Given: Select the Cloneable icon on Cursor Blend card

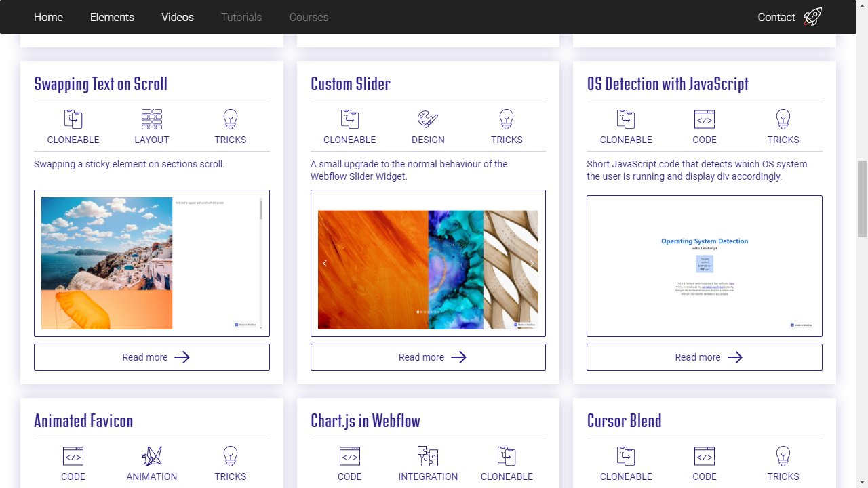Looking at the screenshot, I should pyautogui.click(x=625, y=455).
